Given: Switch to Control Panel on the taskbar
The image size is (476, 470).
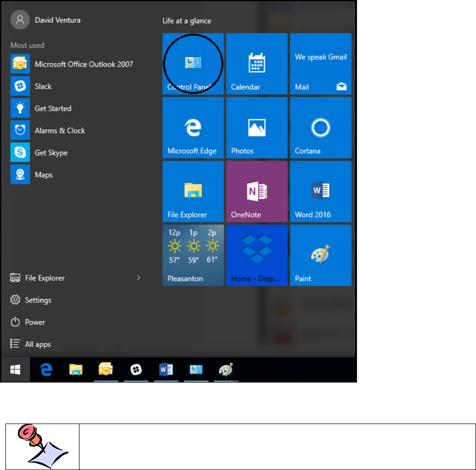Looking at the screenshot, I should [x=196, y=370].
